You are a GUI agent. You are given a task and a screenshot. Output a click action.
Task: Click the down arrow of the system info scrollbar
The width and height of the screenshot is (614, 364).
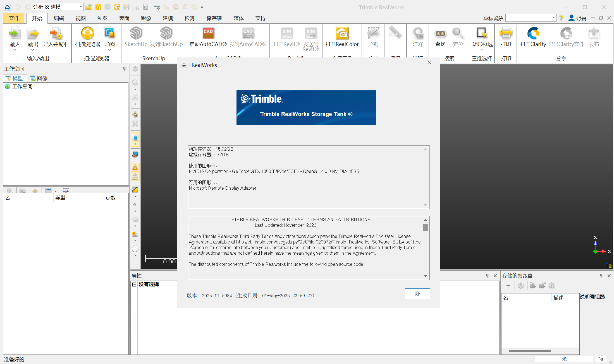click(x=425, y=205)
